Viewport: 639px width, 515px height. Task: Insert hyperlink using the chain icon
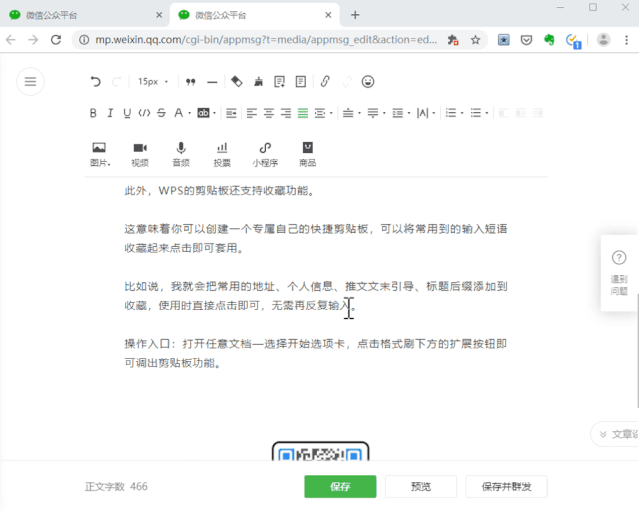(x=325, y=81)
